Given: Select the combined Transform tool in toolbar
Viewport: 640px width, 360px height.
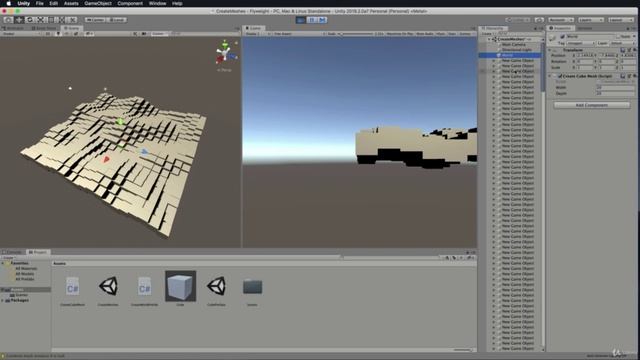Looking at the screenshot, I should point(62,20).
